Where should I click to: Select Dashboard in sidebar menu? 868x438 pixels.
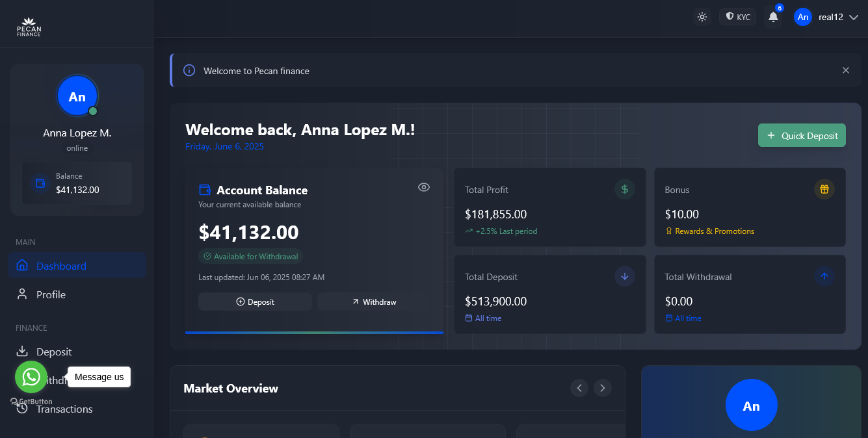pos(61,266)
